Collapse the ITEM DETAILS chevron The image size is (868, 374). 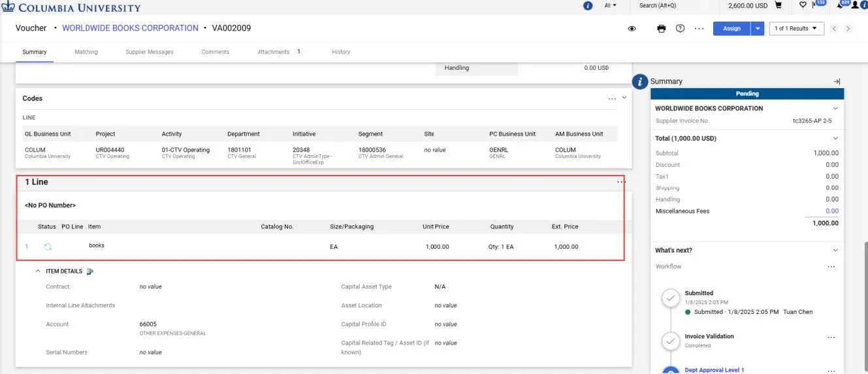point(39,272)
